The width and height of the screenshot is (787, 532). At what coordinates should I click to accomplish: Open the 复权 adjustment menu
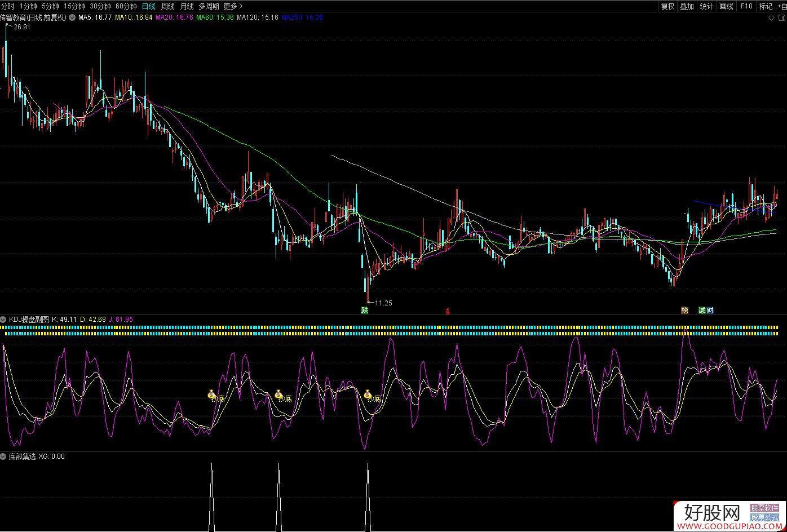pyautogui.click(x=667, y=6)
